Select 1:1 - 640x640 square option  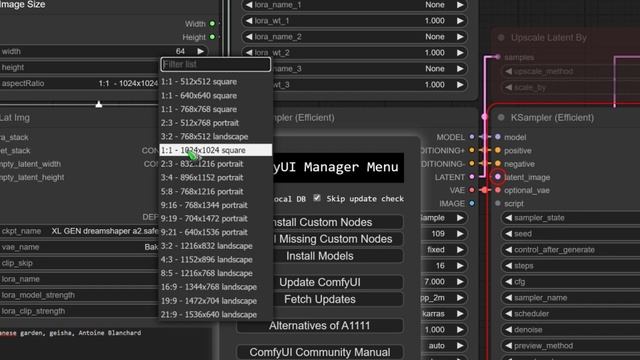[216, 96]
